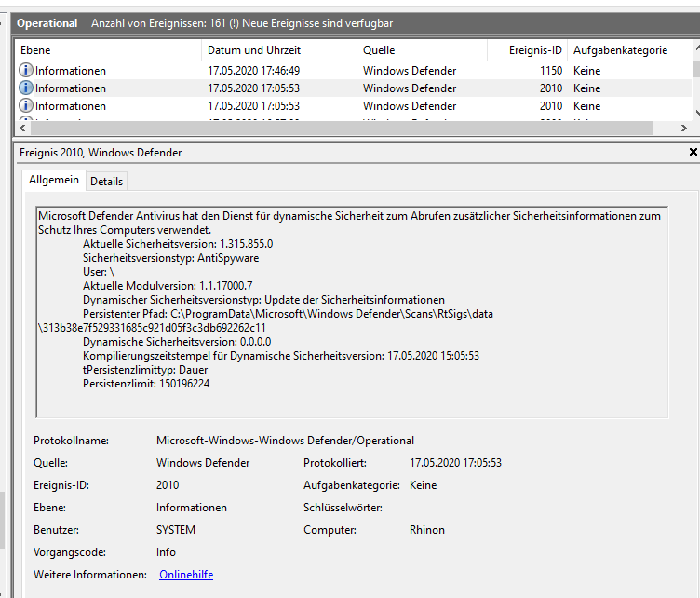700x598 pixels.
Task: Click inside the event description text box
Action: click(352, 312)
